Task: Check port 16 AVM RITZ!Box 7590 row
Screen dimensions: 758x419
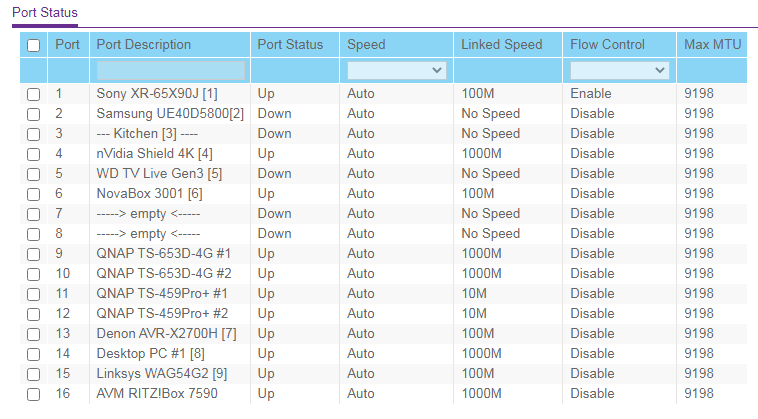Action: pyautogui.click(x=33, y=394)
